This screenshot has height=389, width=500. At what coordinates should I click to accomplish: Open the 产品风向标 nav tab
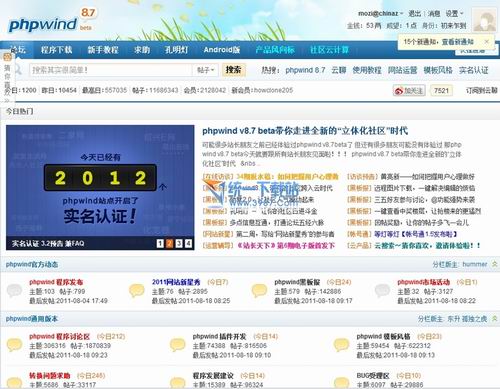(x=275, y=50)
